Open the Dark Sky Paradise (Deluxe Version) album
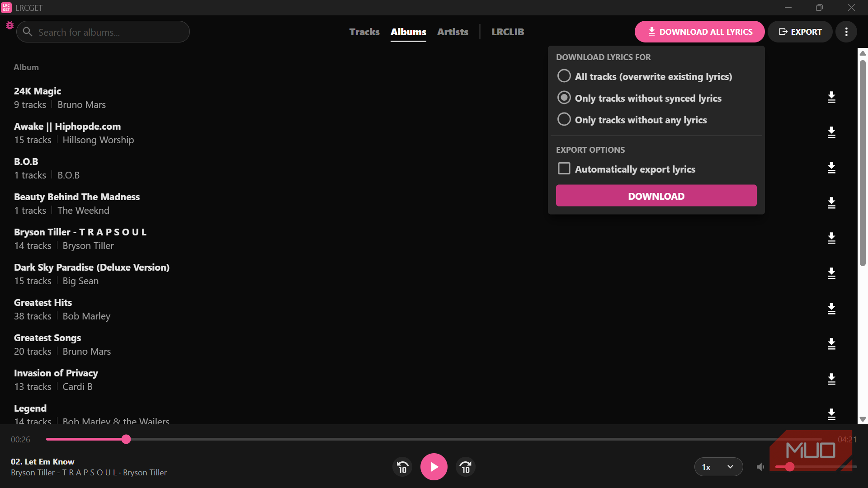 [92, 267]
